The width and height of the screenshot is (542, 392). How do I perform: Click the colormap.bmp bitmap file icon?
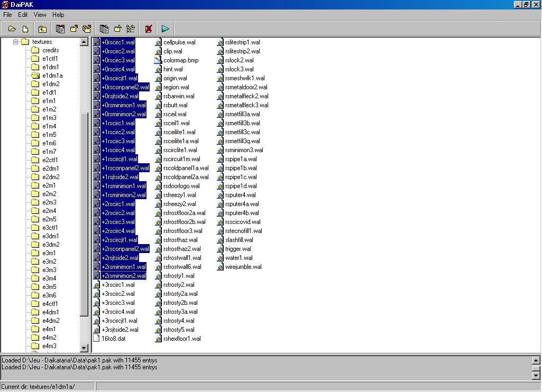pos(158,60)
